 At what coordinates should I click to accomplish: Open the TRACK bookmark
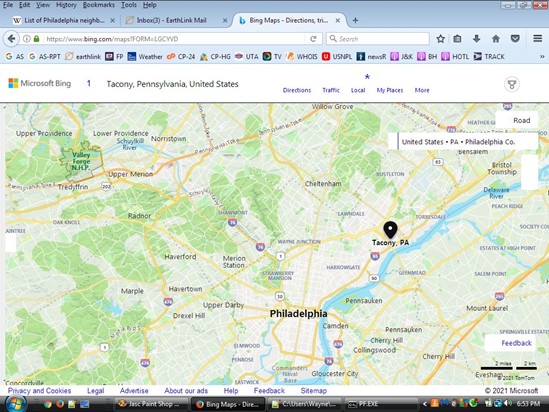(489, 56)
